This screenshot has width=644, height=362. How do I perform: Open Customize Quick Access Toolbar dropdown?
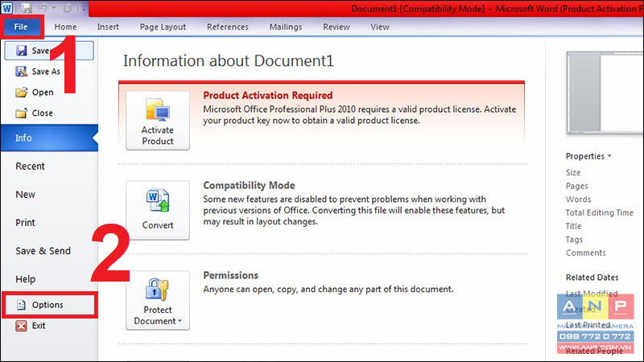point(84,8)
